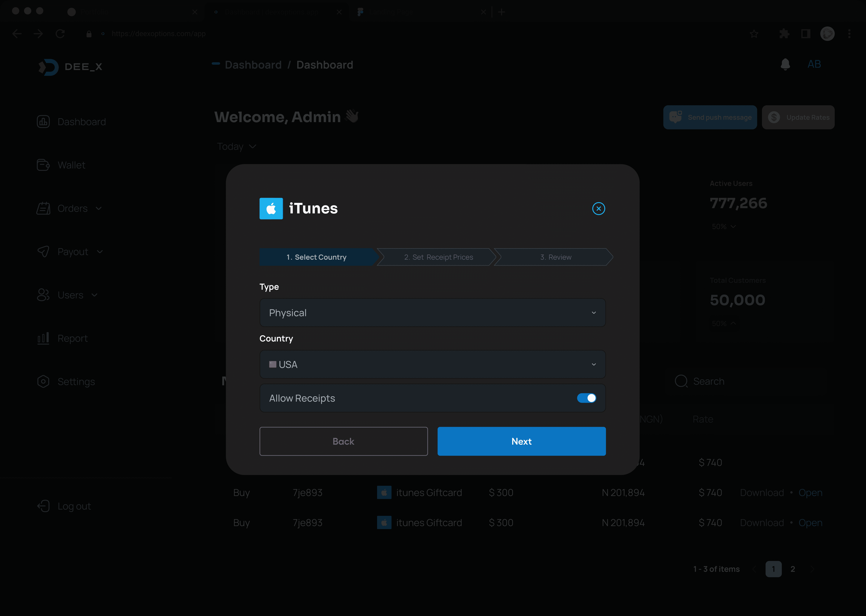Open the Country dropdown showing USA
The image size is (866, 616).
[432, 364]
